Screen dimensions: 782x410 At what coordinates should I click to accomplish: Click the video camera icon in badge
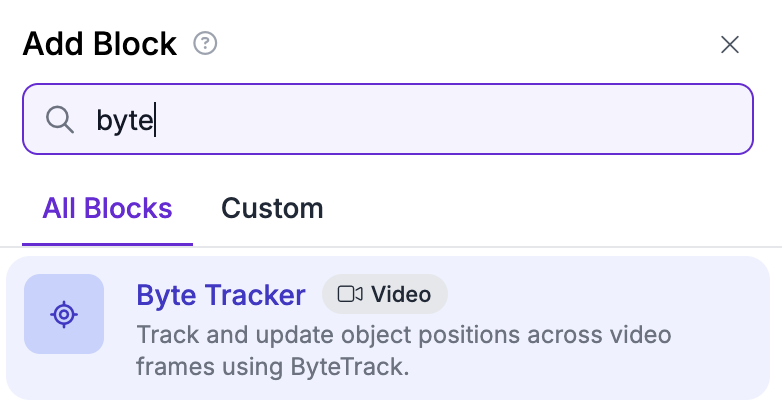[350, 294]
